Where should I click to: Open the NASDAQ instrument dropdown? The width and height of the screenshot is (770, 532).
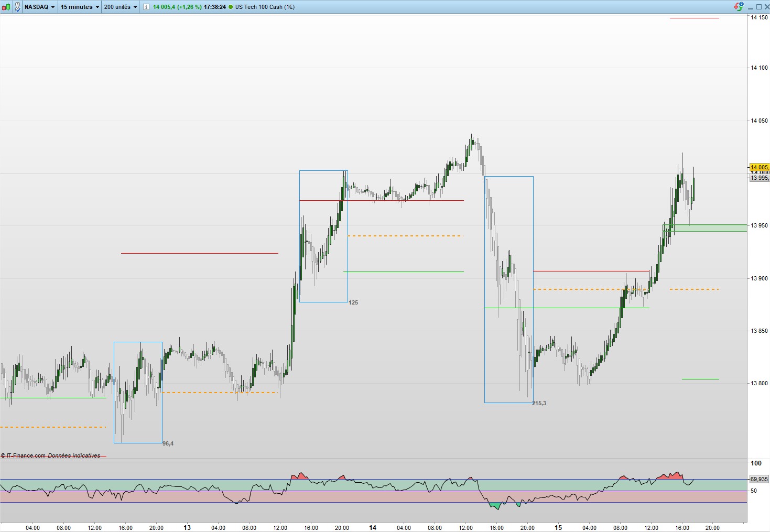point(39,7)
